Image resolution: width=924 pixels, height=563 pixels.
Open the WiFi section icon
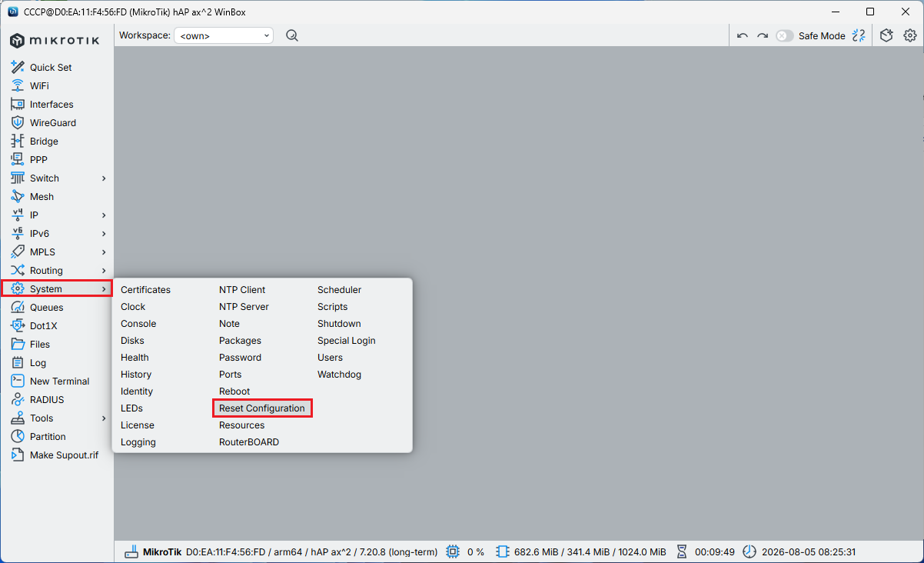pos(18,86)
